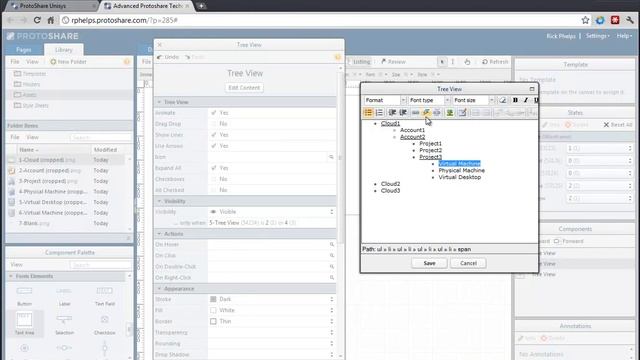Collapse the Visibility section
This screenshot has width=640, height=360.
click(x=159, y=201)
